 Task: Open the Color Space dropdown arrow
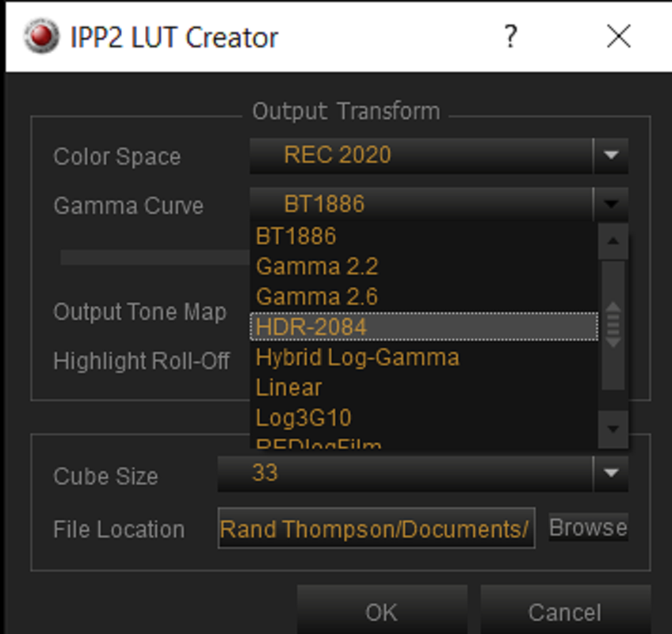tap(611, 155)
